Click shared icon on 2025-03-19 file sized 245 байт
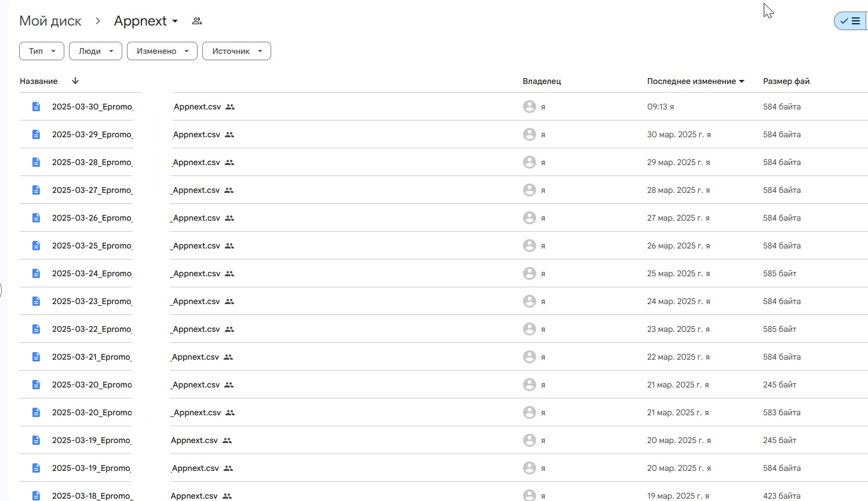 click(x=227, y=441)
